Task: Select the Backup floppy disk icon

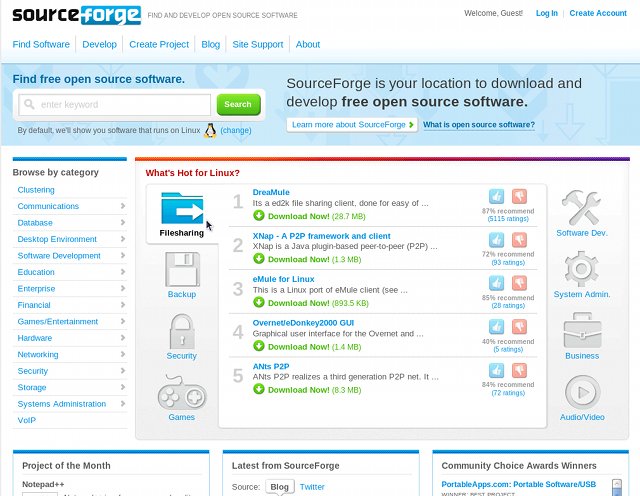Action: [182, 269]
